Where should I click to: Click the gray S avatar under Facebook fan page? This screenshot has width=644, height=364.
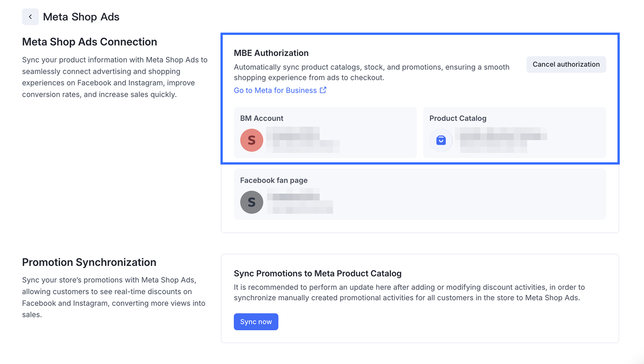(x=252, y=202)
